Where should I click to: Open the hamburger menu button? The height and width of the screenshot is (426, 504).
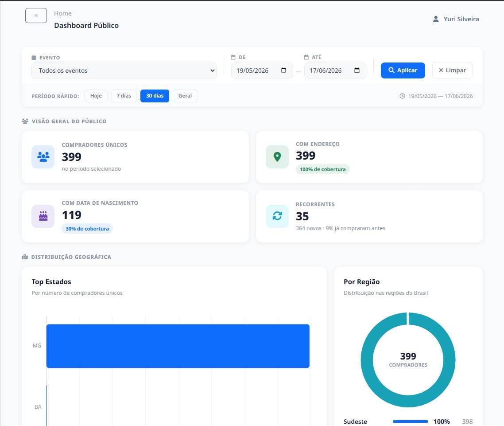(x=36, y=16)
